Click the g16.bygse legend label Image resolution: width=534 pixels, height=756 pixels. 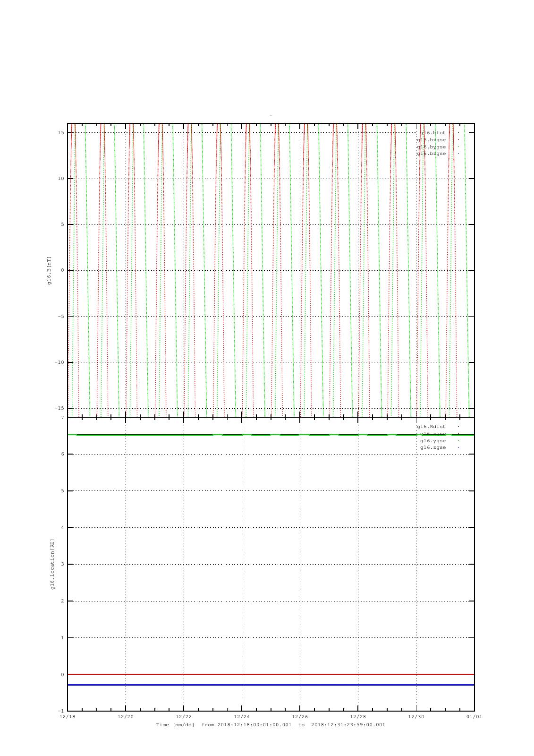click(x=431, y=147)
